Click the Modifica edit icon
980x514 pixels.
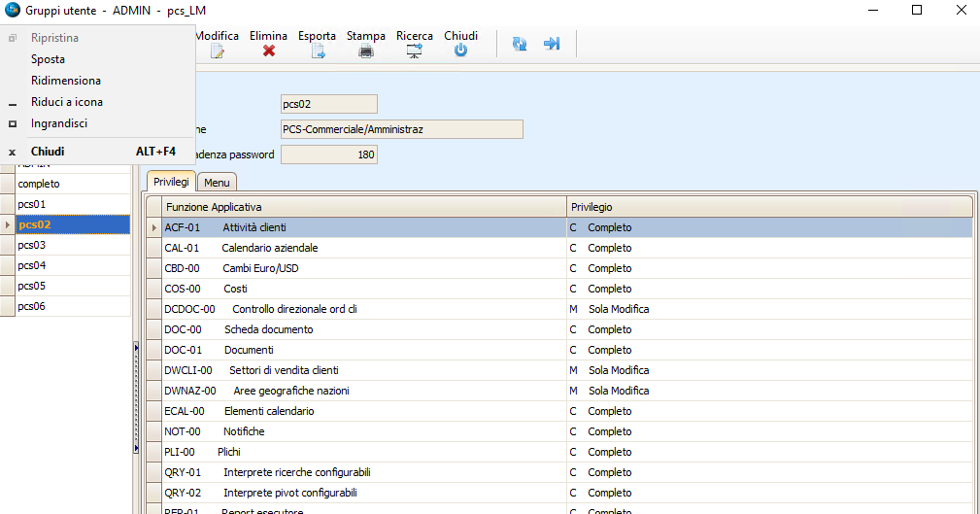(x=217, y=51)
